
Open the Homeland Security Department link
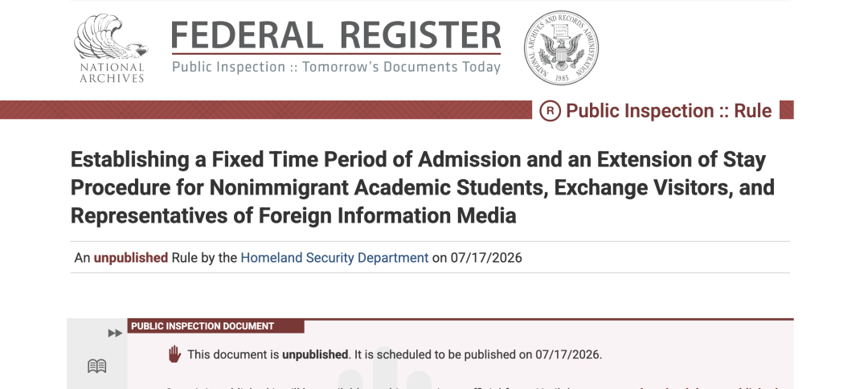[334, 257]
